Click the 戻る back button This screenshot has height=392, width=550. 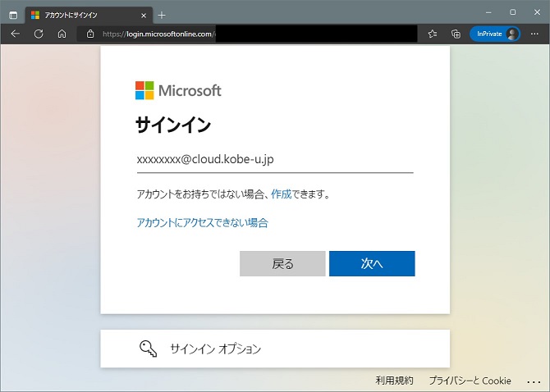(x=282, y=263)
